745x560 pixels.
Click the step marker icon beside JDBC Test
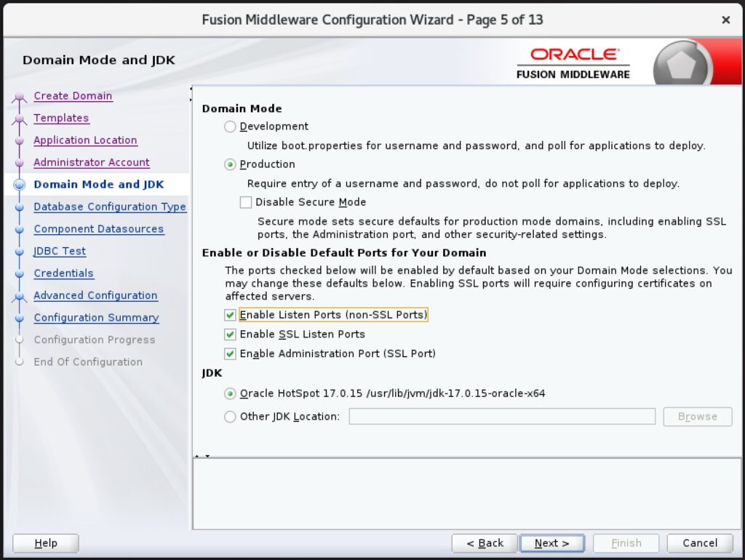tap(20, 252)
